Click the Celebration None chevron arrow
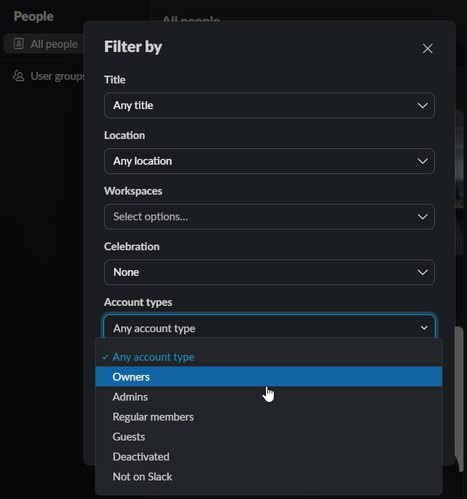 (423, 272)
